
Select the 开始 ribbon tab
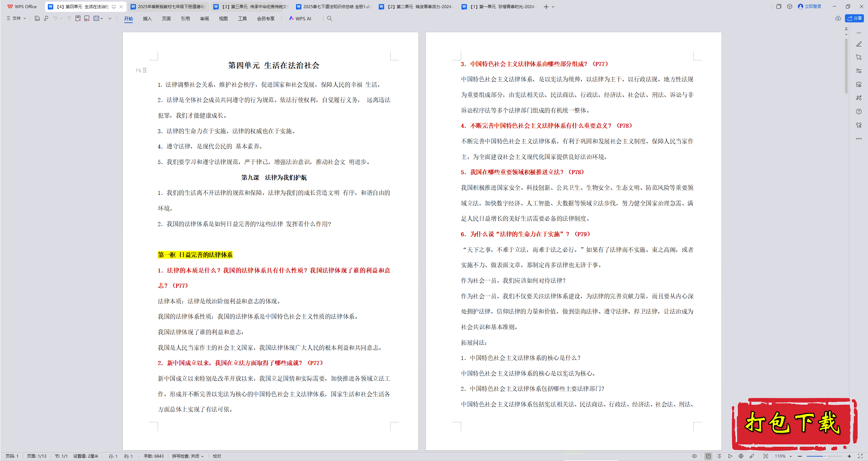[129, 19]
